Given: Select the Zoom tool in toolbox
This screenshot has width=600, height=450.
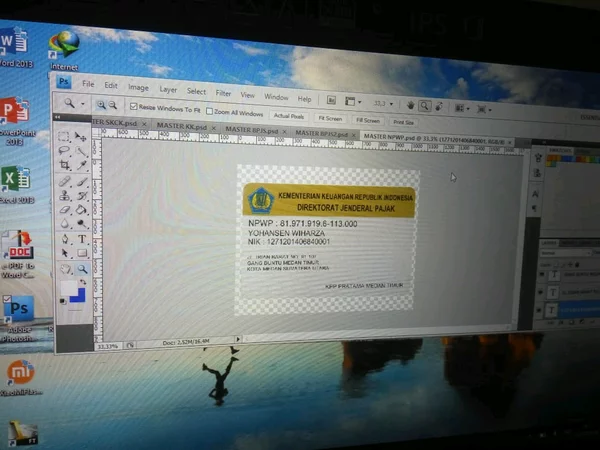Looking at the screenshot, I should tap(82, 269).
